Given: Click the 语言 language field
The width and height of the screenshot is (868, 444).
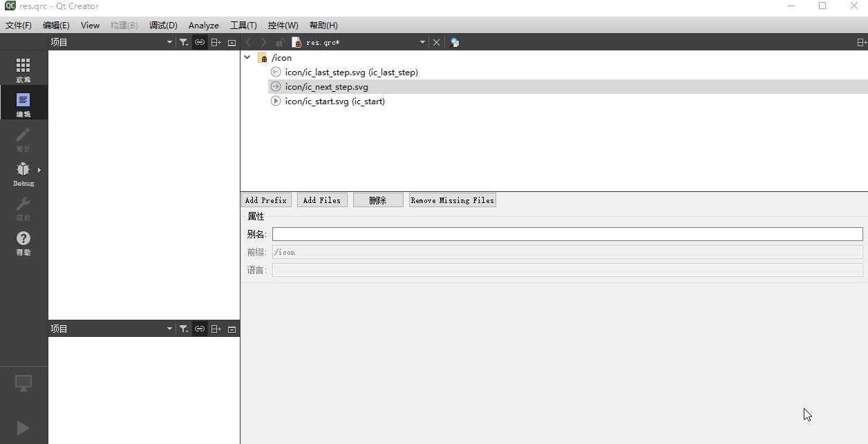Looking at the screenshot, I should pos(567,270).
